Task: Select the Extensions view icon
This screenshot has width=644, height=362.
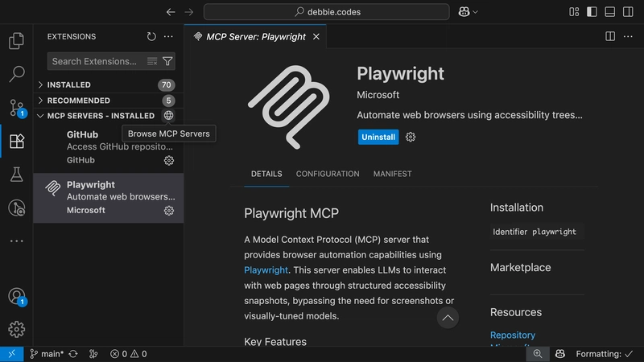Action: pos(17,142)
